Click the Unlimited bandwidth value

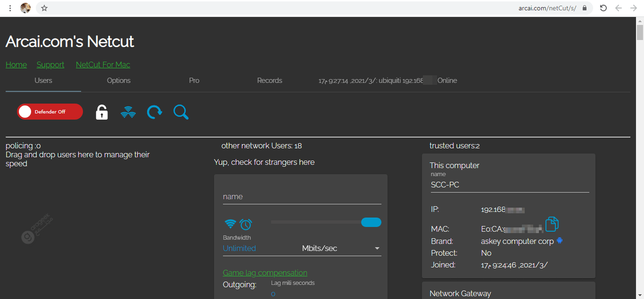pyautogui.click(x=239, y=249)
